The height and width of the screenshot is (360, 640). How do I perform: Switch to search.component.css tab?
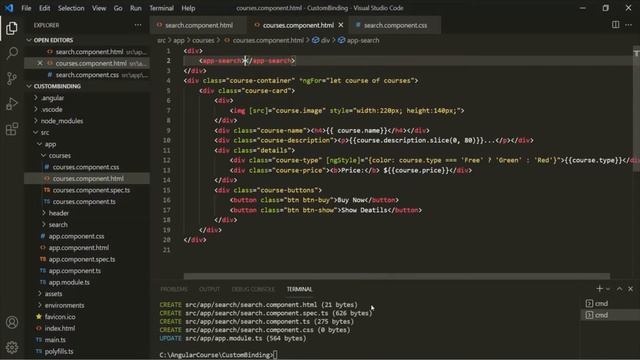coord(395,25)
